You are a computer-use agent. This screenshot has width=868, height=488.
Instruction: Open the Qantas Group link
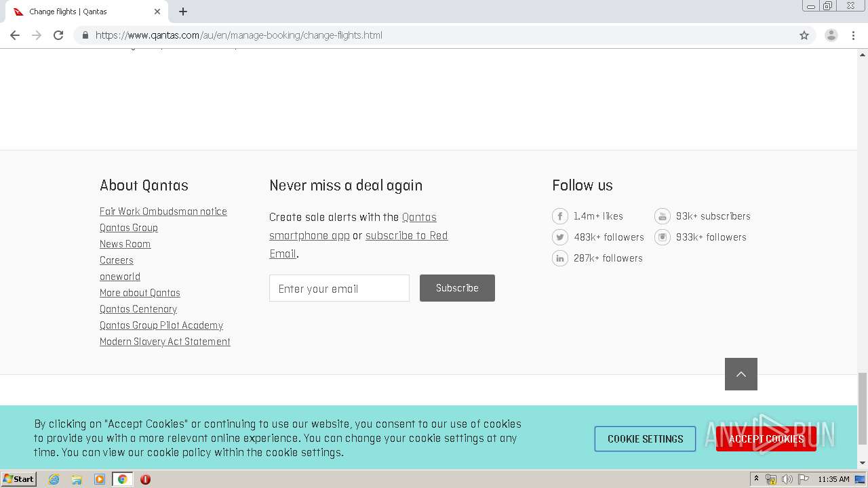point(128,228)
